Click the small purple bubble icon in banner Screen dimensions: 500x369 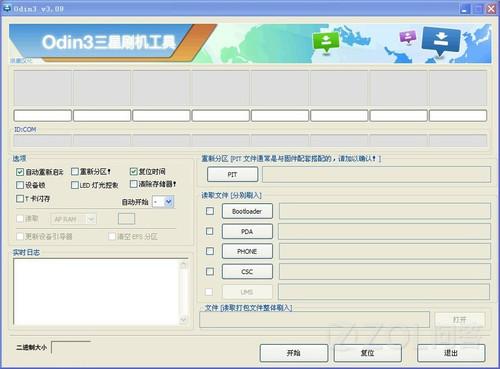tap(408, 37)
